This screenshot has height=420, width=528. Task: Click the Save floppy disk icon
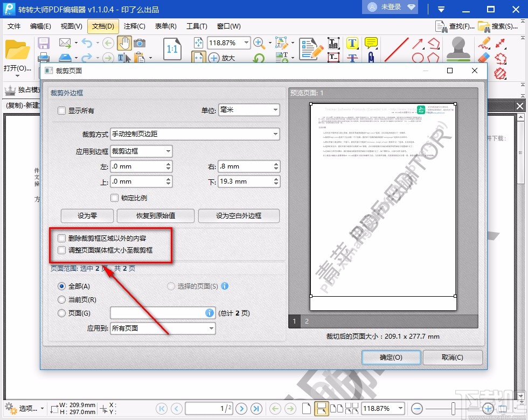point(44,43)
